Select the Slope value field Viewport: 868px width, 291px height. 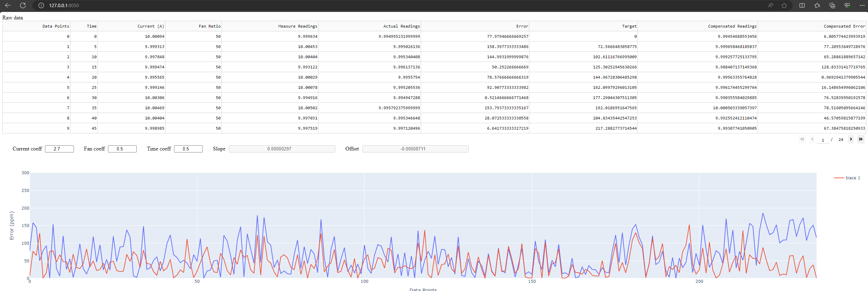point(282,149)
